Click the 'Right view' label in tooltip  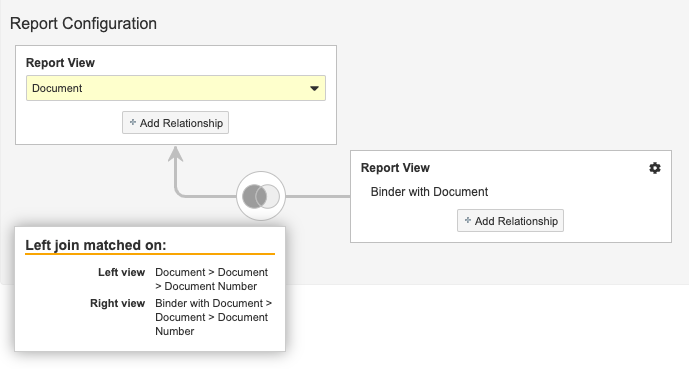117,304
